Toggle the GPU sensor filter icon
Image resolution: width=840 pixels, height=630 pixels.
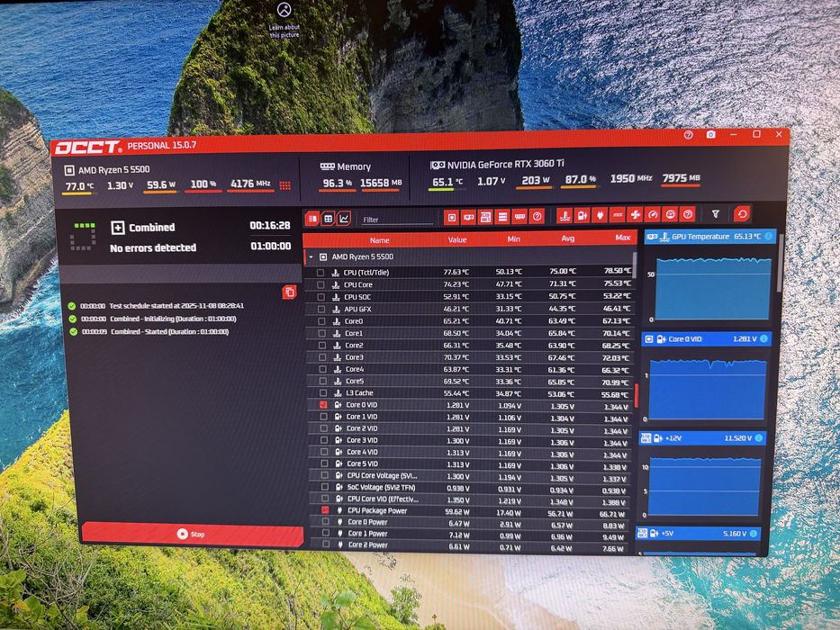tap(468, 217)
